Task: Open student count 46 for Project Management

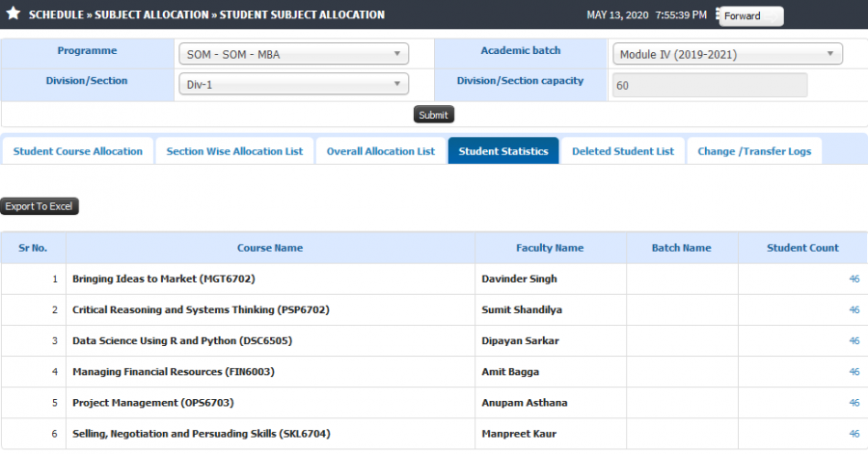Action: [854, 403]
